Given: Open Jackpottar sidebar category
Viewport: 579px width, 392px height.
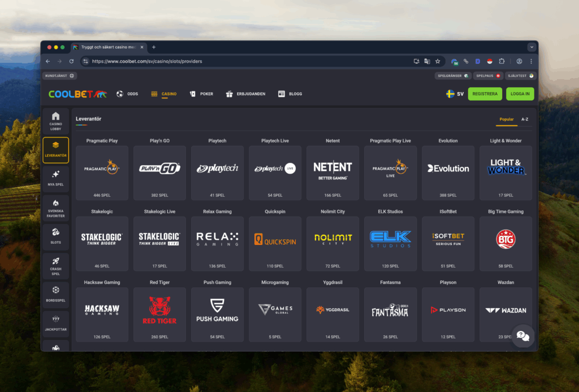Looking at the screenshot, I should click(56, 324).
